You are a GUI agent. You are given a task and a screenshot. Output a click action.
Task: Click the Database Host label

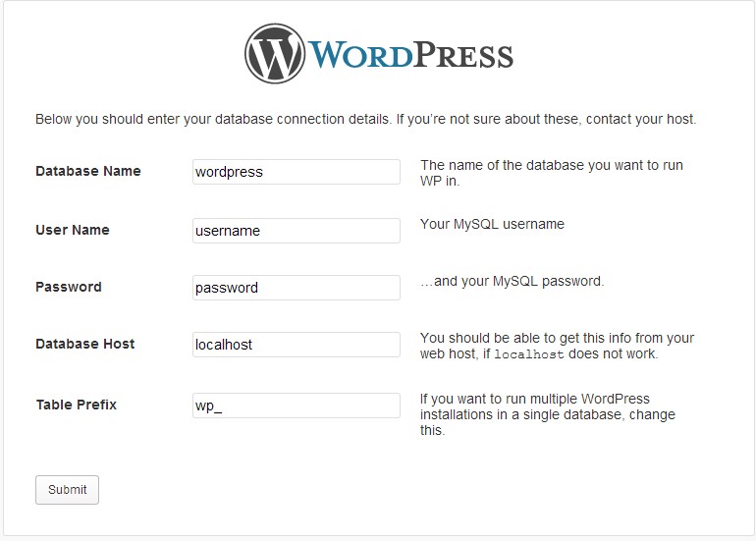coord(84,344)
